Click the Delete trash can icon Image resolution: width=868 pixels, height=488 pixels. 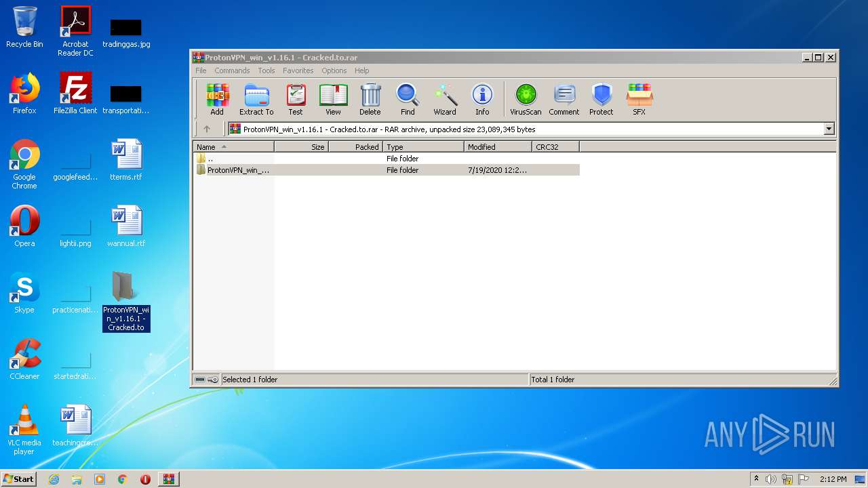click(x=370, y=100)
